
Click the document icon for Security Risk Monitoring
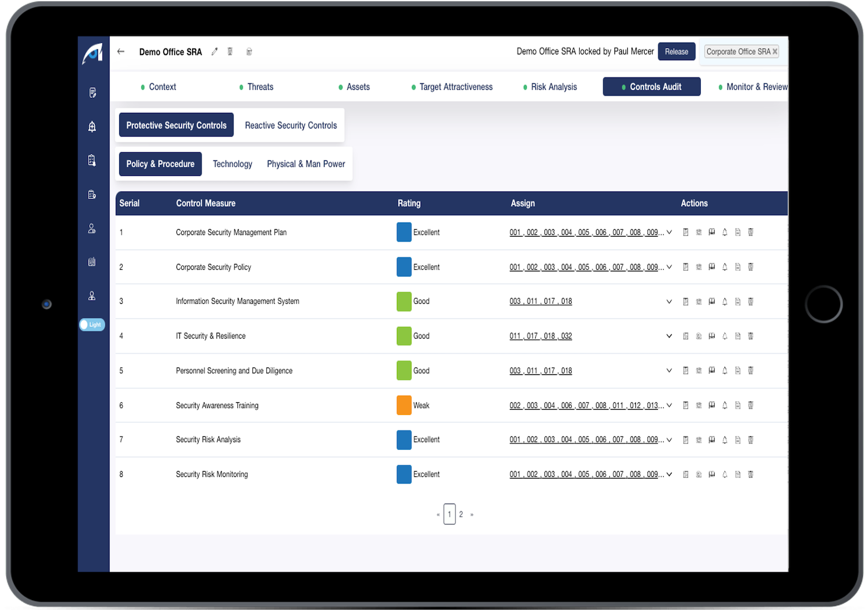coord(738,474)
